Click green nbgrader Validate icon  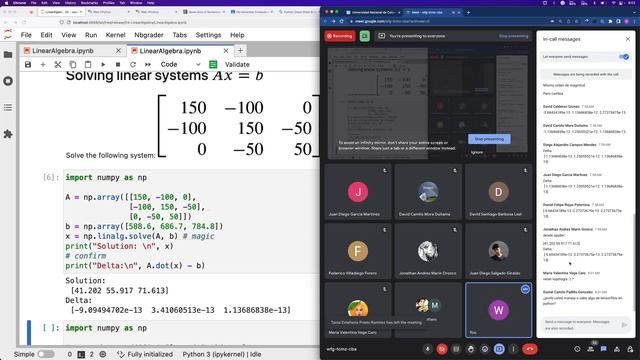click(213, 64)
